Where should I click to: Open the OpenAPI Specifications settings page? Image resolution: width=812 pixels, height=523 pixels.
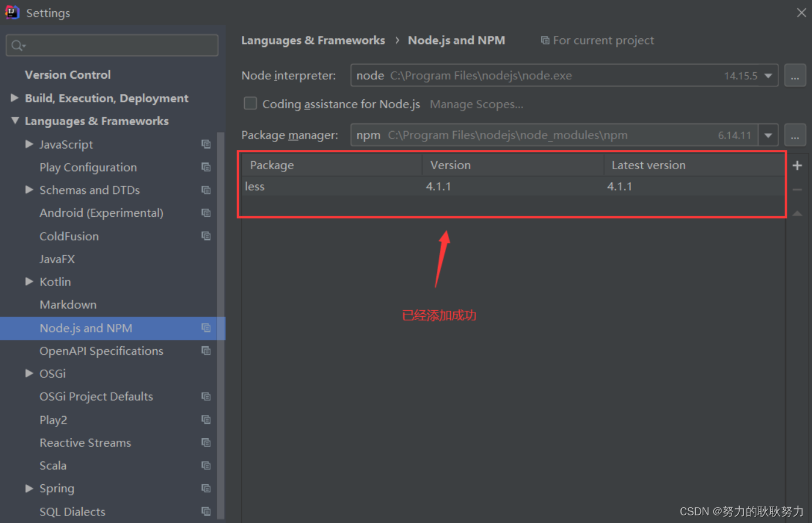102,351
